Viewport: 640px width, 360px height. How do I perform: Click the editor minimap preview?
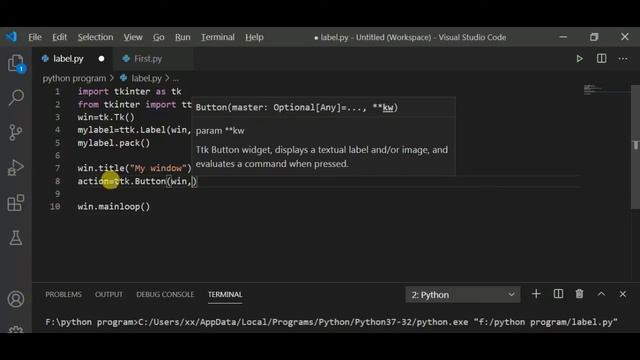click(593, 89)
